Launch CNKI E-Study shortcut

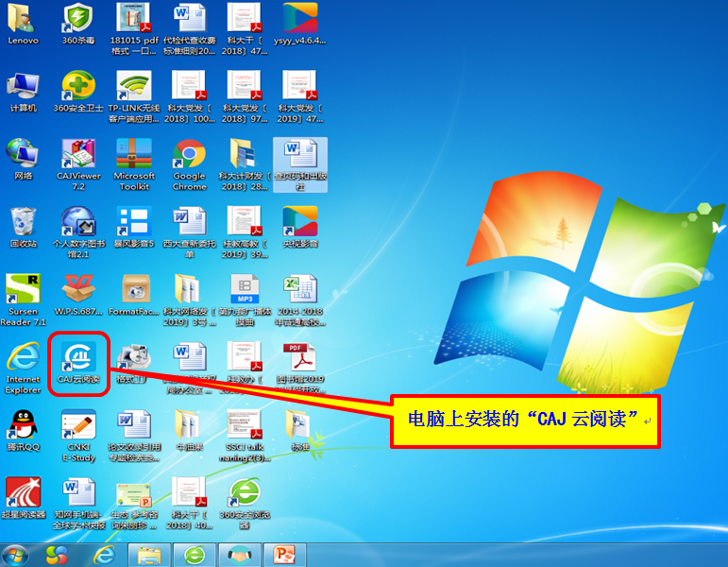[78, 436]
